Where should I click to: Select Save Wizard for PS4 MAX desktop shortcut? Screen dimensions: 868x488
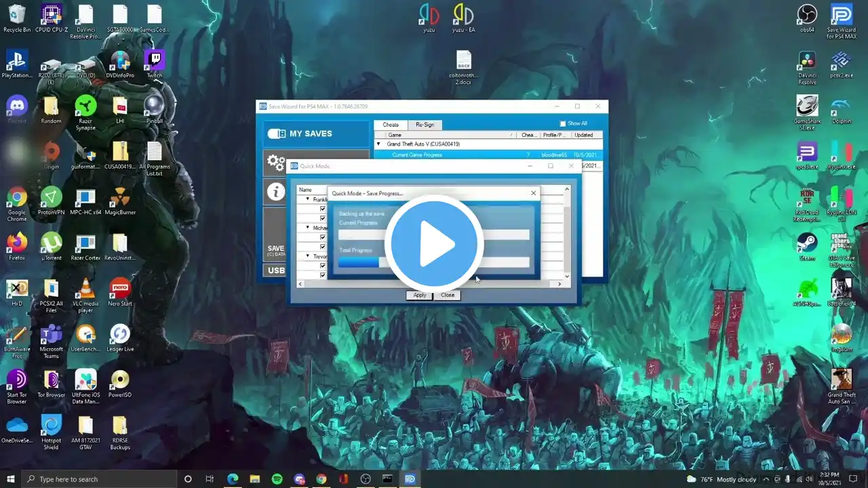pyautogui.click(x=842, y=21)
